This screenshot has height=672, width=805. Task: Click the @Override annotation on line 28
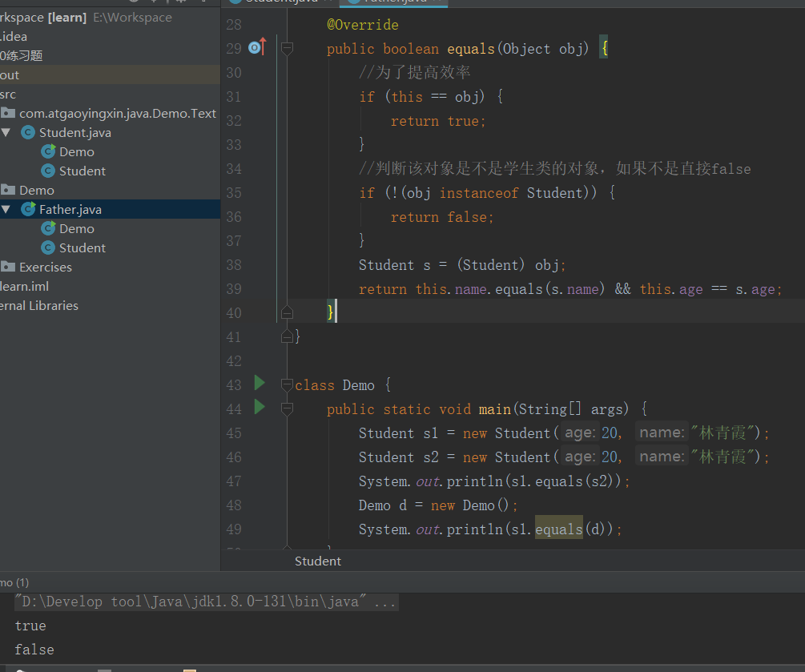click(363, 25)
